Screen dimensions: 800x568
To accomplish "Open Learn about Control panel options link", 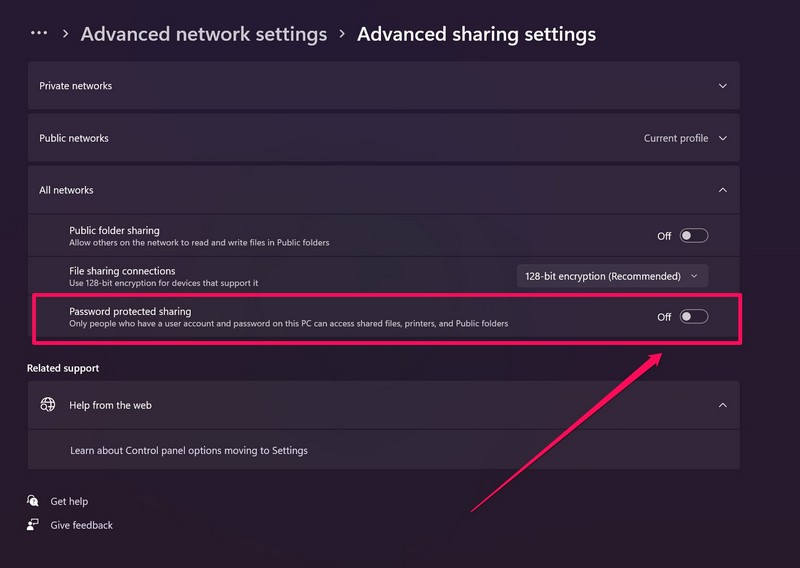I will point(189,450).
